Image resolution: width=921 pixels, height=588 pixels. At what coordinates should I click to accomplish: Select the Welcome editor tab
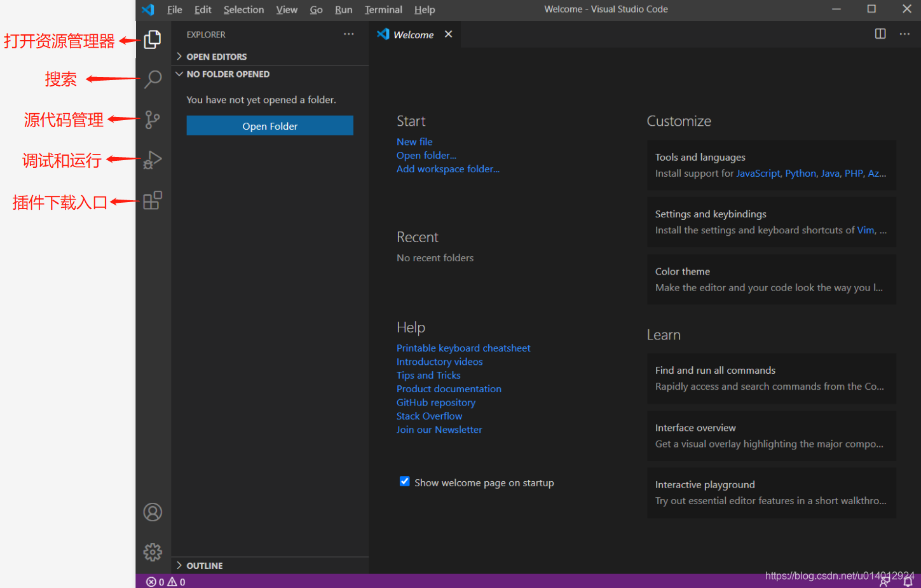click(414, 34)
